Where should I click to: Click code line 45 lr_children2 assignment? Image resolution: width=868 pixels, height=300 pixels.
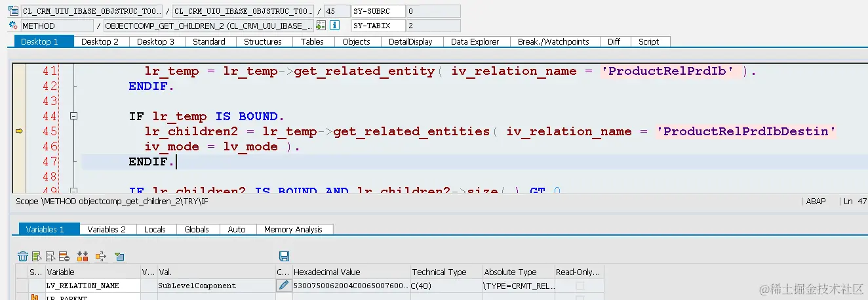pos(490,131)
